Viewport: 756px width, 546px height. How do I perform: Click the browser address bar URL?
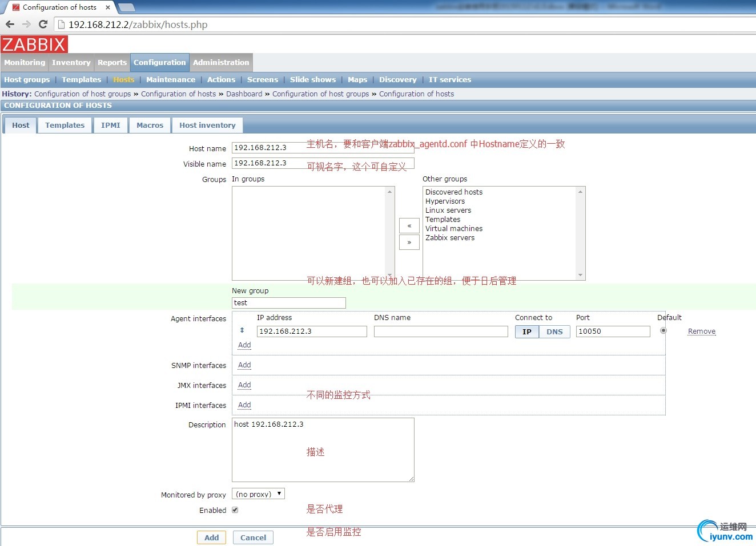[x=138, y=25]
